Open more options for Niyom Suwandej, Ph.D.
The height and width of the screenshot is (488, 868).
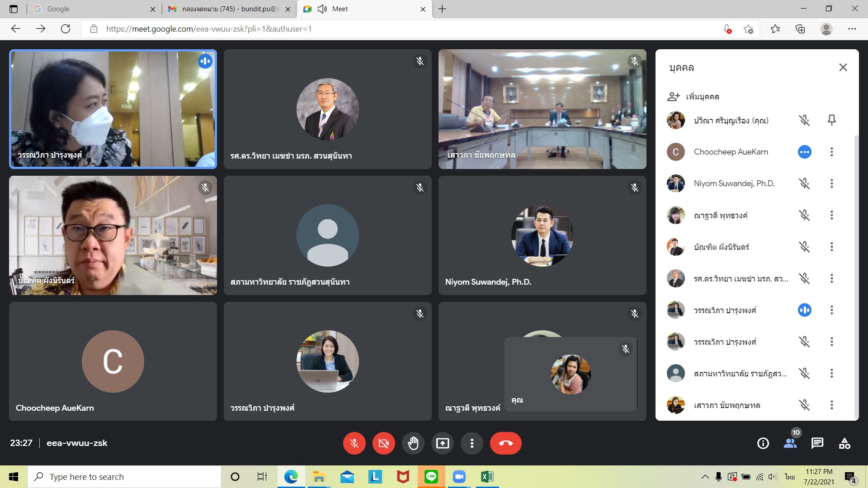[831, 183]
